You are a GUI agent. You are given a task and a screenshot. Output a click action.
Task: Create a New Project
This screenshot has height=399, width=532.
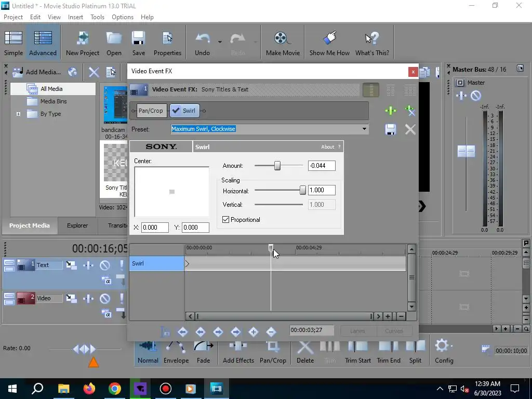pyautogui.click(x=83, y=43)
